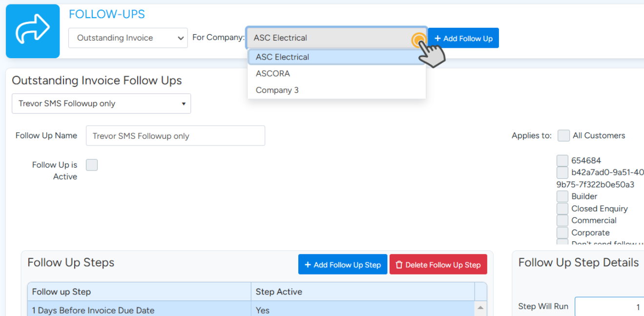This screenshot has height=316, width=644.
Task: Click the Step Will Run number field
Action: 609,307
